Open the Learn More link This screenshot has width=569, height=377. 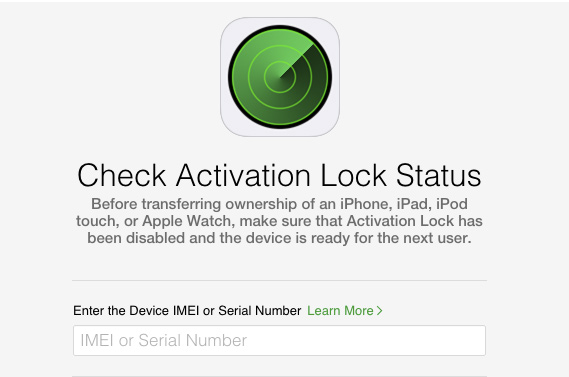pos(344,311)
